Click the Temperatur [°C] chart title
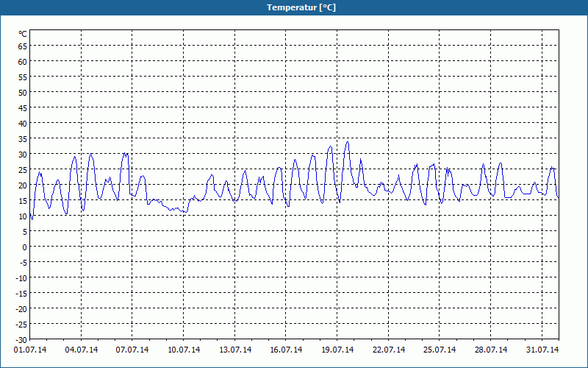Viewport: 588px width, 368px height. [301, 7]
